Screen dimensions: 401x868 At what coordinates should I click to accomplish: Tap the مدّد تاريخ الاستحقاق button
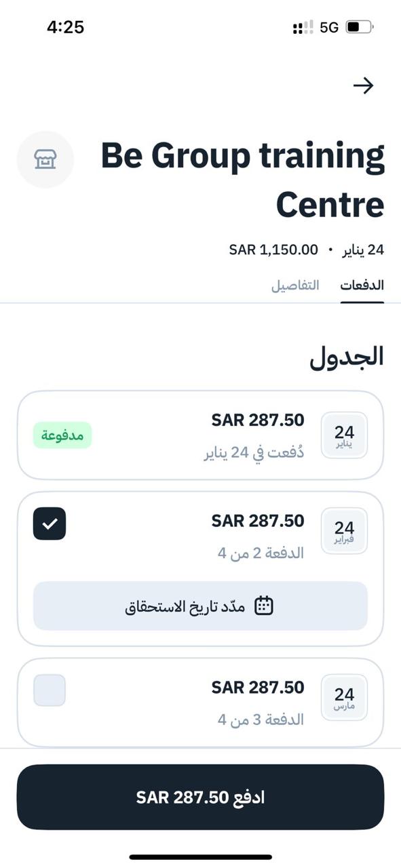(x=200, y=606)
